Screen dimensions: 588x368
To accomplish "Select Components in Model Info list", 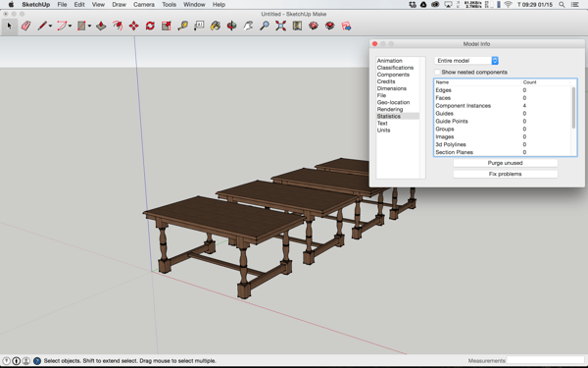I will [393, 75].
